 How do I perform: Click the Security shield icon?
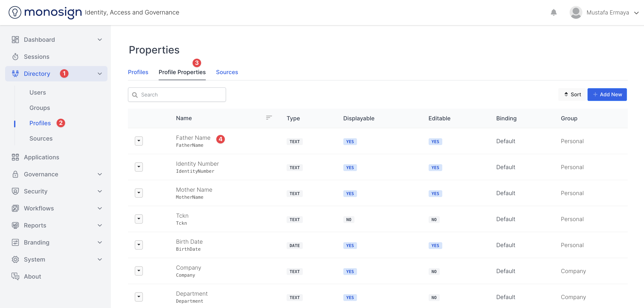point(15,191)
